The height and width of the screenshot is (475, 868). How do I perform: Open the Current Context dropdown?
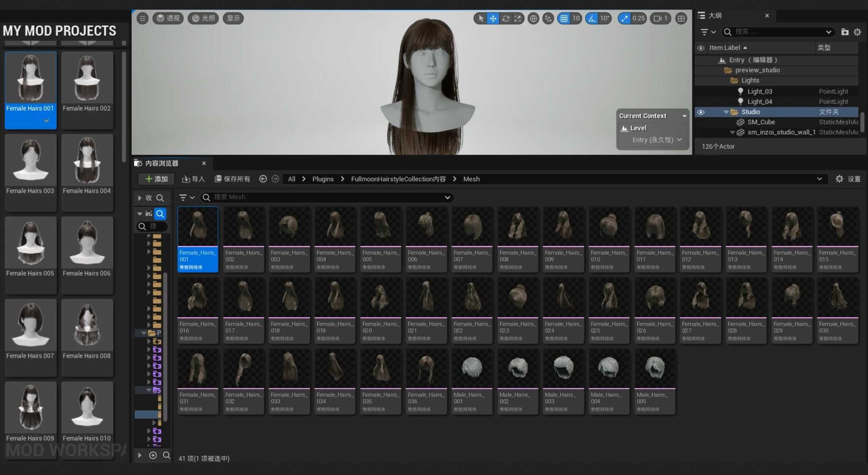(684, 116)
